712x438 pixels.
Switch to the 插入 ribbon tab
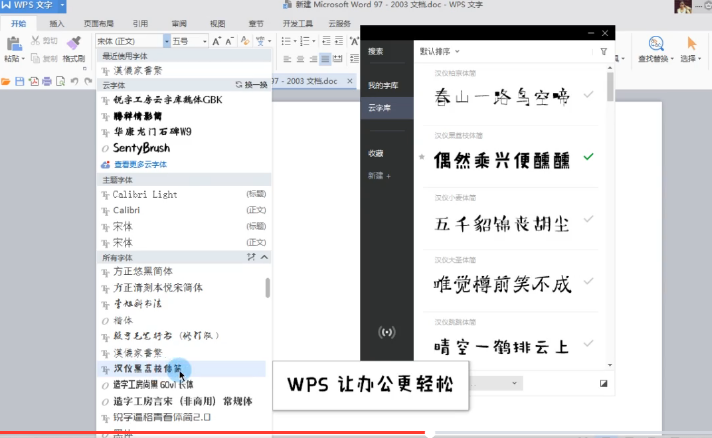click(x=57, y=24)
